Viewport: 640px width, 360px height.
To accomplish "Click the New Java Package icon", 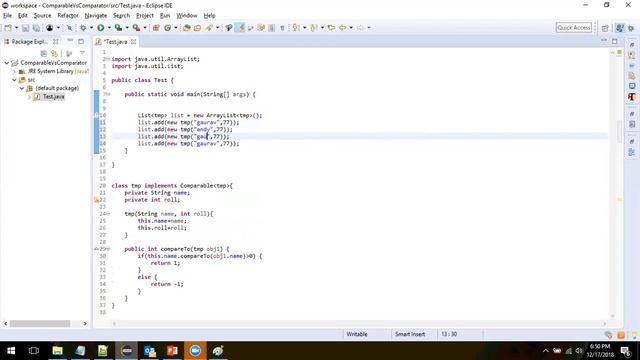I will pos(156,28).
